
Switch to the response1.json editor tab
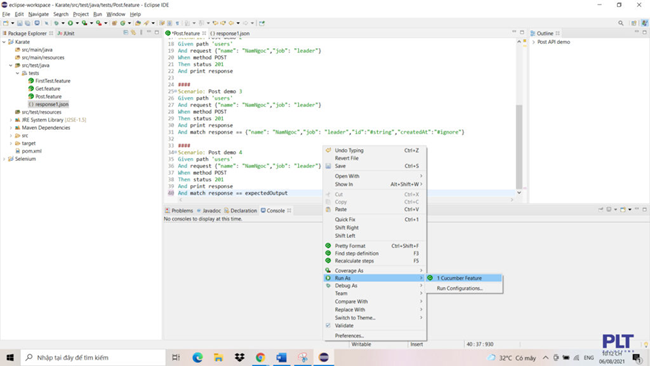coord(230,33)
